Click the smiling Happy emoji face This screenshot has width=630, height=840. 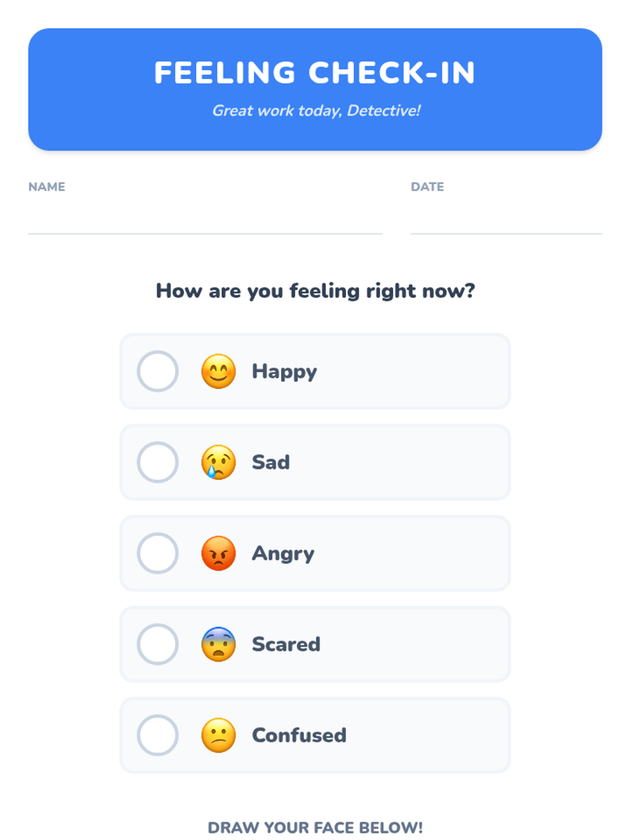[x=218, y=371]
